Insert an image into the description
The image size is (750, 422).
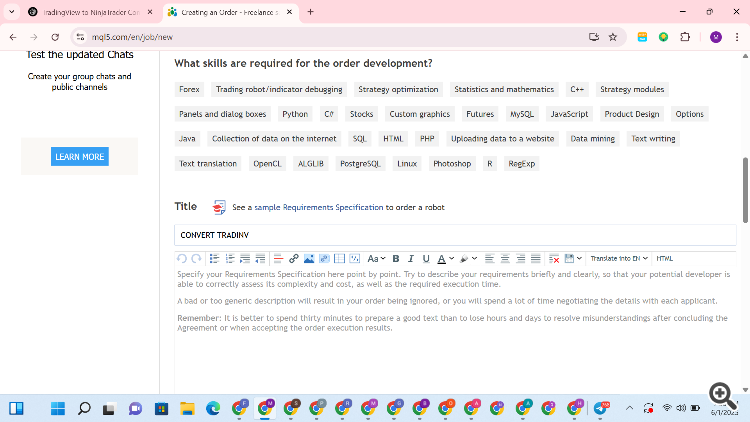pyautogui.click(x=309, y=258)
